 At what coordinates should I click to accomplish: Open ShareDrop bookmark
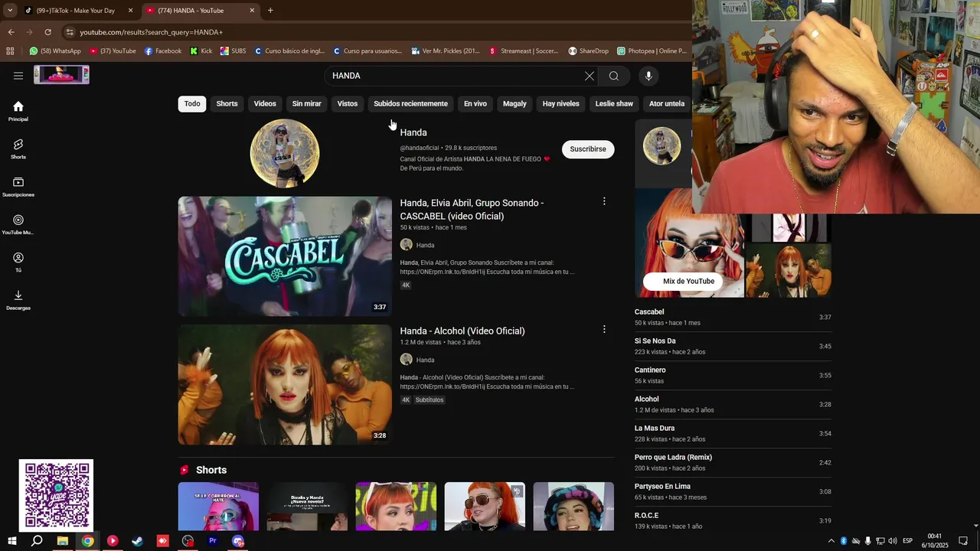pyautogui.click(x=588, y=51)
